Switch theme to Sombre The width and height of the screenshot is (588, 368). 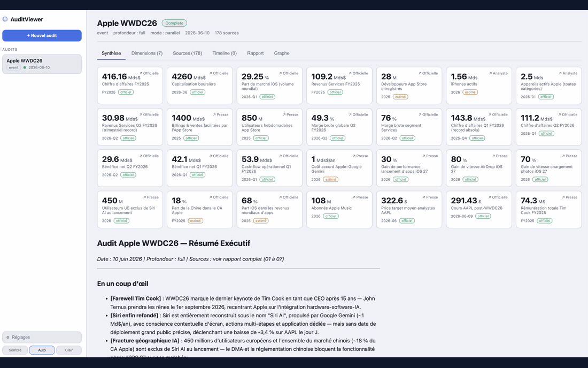(x=15, y=350)
